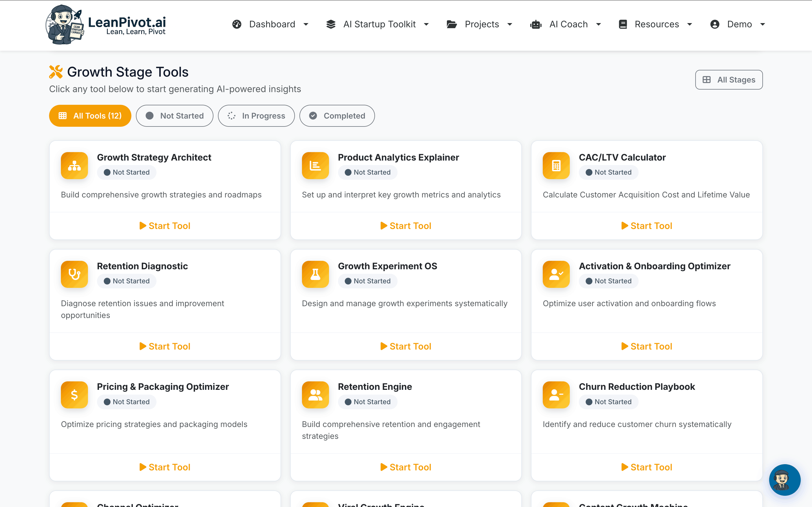812x507 pixels.
Task: Filter tools by In Progress status
Action: (256, 116)
